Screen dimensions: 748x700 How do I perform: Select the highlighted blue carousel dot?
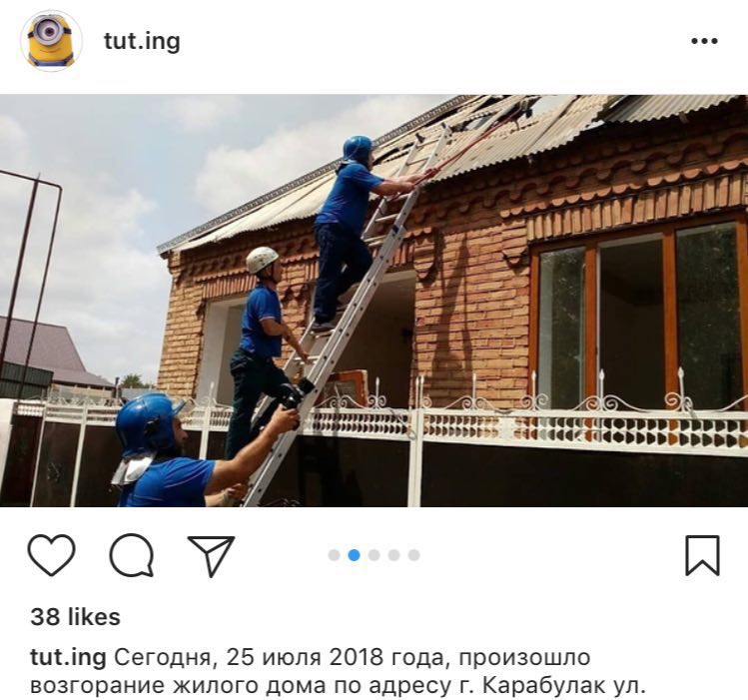click(x=354, y=555)
